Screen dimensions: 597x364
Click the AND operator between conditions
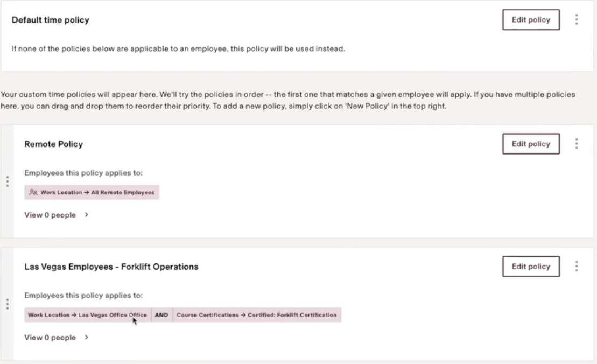point(161,315)
